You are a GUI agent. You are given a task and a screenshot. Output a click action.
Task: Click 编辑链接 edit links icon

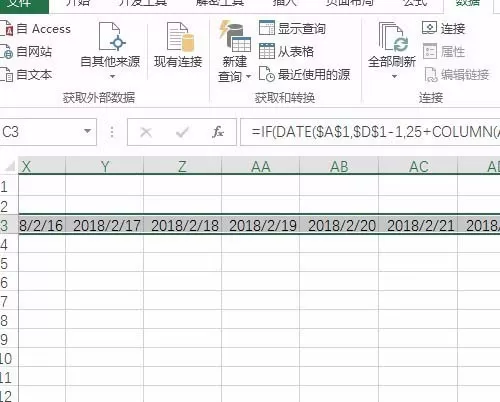click(430, 75)
